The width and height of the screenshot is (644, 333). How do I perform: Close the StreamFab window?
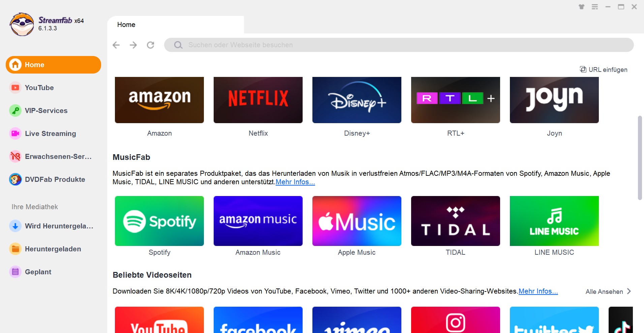[634, 7]
